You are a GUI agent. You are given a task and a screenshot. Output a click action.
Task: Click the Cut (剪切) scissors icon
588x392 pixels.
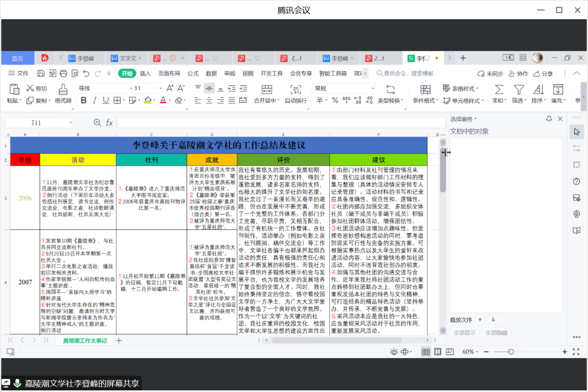(x=30, y=88)
